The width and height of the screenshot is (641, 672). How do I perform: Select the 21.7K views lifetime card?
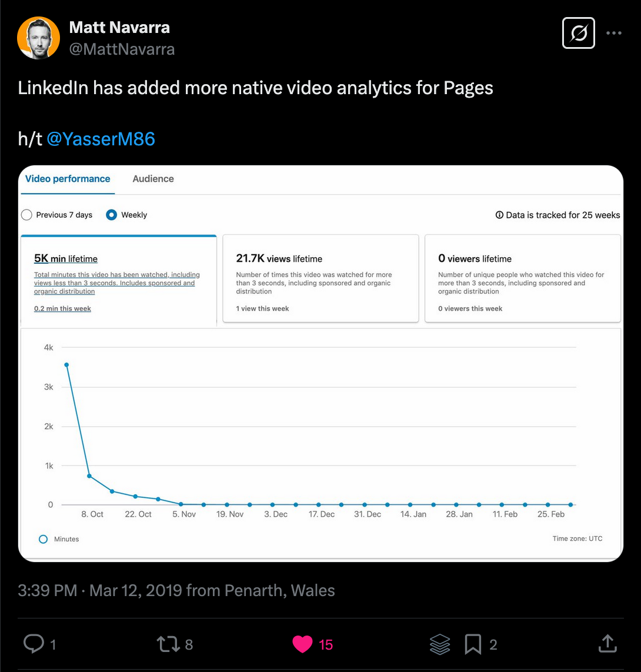(320, 278)
